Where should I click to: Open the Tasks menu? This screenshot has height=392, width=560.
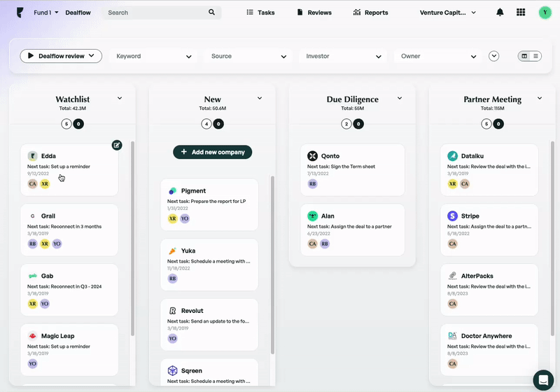[x=260, y=13]
